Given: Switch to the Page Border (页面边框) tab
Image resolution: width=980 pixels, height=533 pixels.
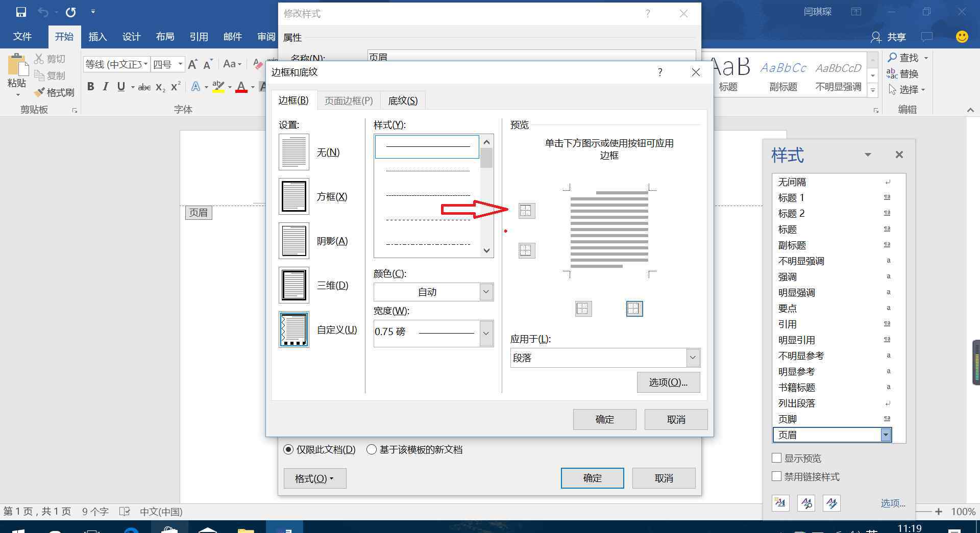Looking at the screenshot, I should pos(349,100).
